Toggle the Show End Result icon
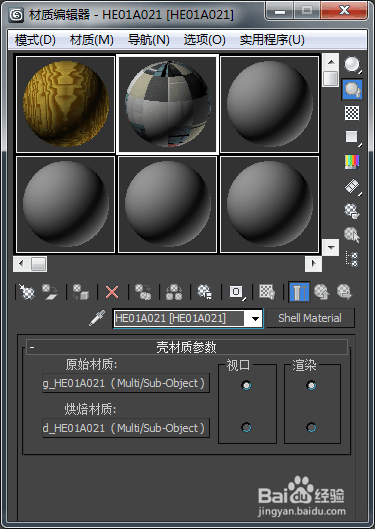Viewport: 375px width, 529px height. [299, 292]
